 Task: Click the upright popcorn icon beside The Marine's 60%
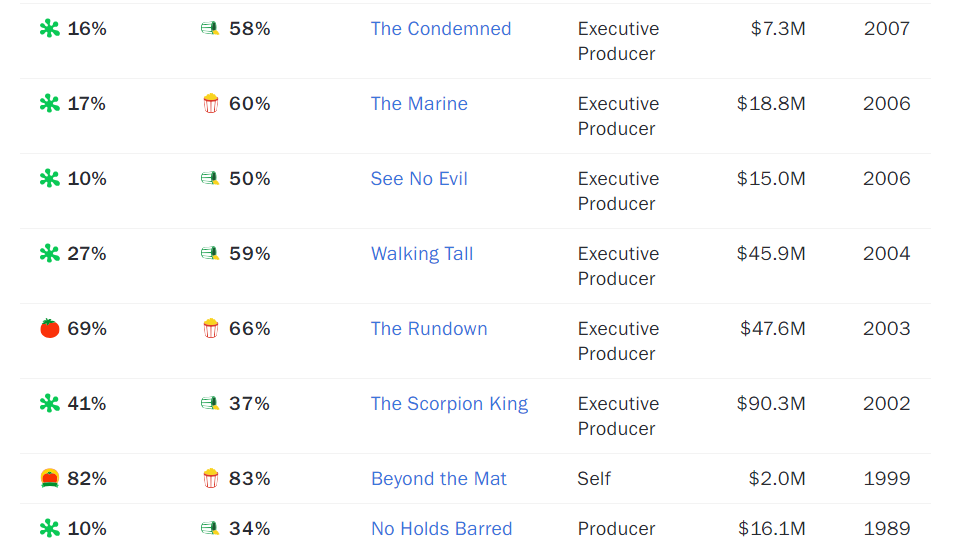(x=211, y=103)
